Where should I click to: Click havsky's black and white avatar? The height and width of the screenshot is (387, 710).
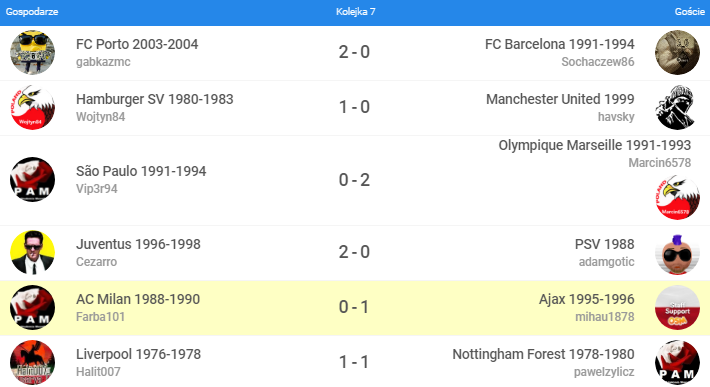[x=677, y=108]
